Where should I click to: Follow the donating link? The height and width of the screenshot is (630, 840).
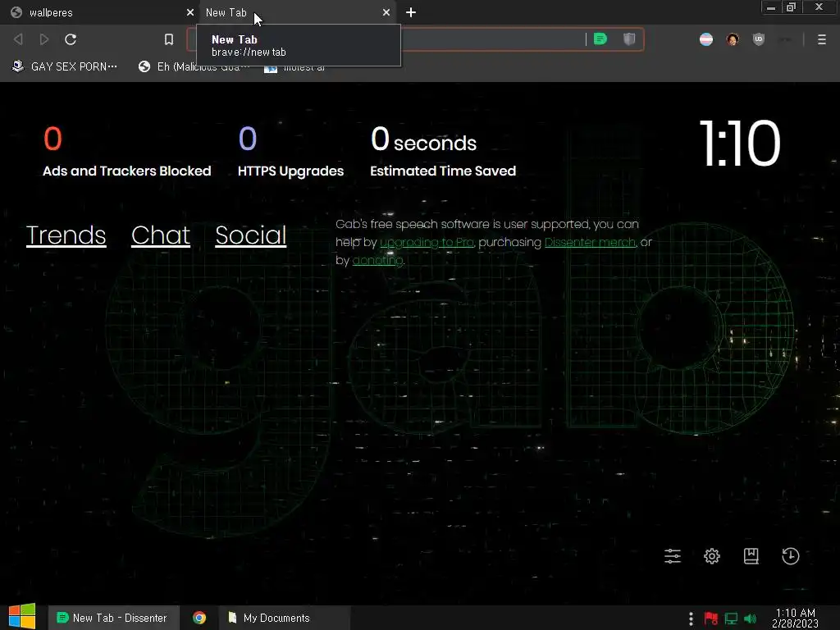tap(377, 260)
